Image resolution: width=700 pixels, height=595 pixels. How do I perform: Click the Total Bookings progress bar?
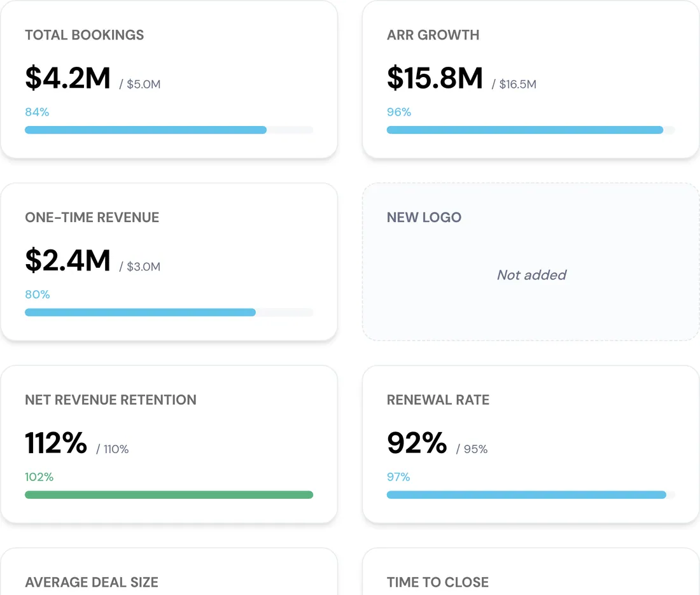pyautogui.click(x=169, y=130)
